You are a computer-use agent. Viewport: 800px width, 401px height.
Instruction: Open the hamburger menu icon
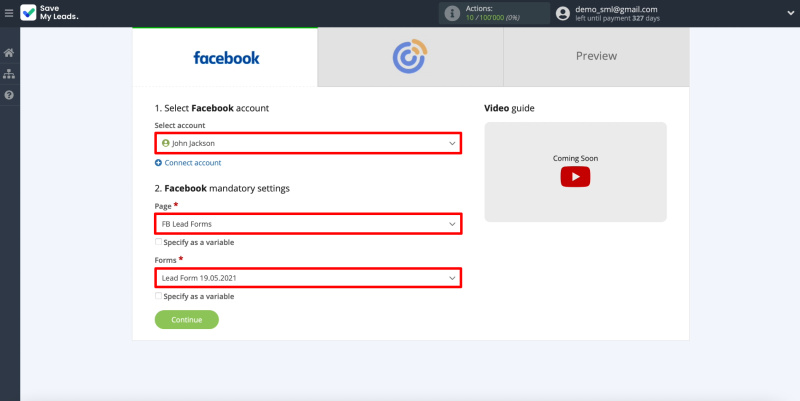[9, 13]
